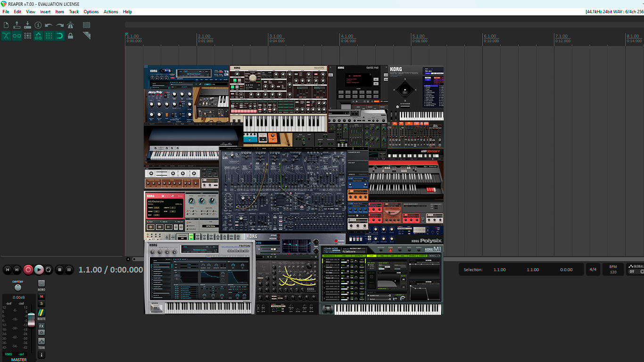This screenshot has height=362, width=644.
Task: Click the New Project toolbar icon
Action: pos(6,25)
